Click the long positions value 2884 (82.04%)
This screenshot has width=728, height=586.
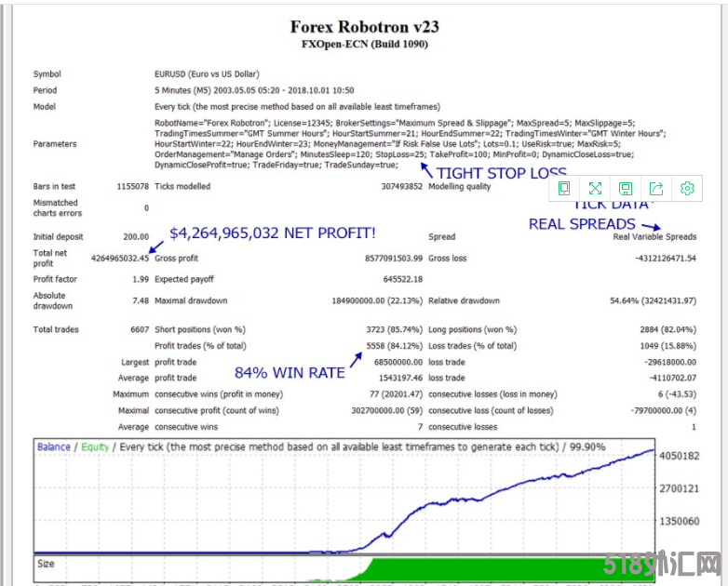pyautogui.click(x=668, y=329)
